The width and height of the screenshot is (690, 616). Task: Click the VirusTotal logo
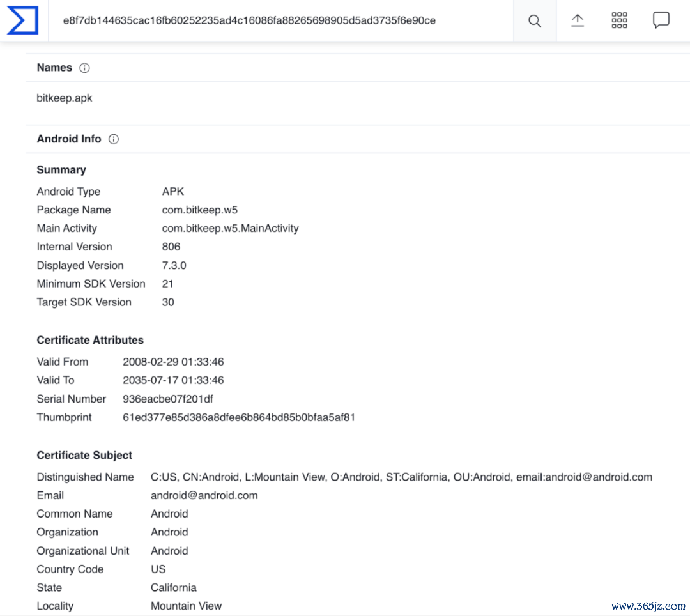pos(23,20)
